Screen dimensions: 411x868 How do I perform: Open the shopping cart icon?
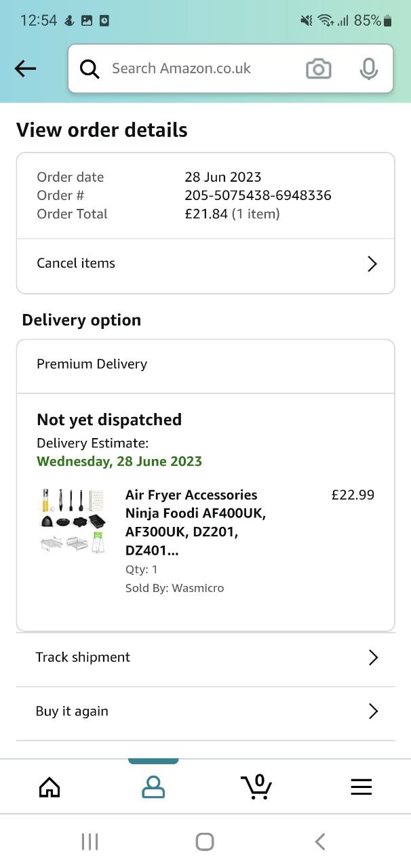(x=256, y=787)
